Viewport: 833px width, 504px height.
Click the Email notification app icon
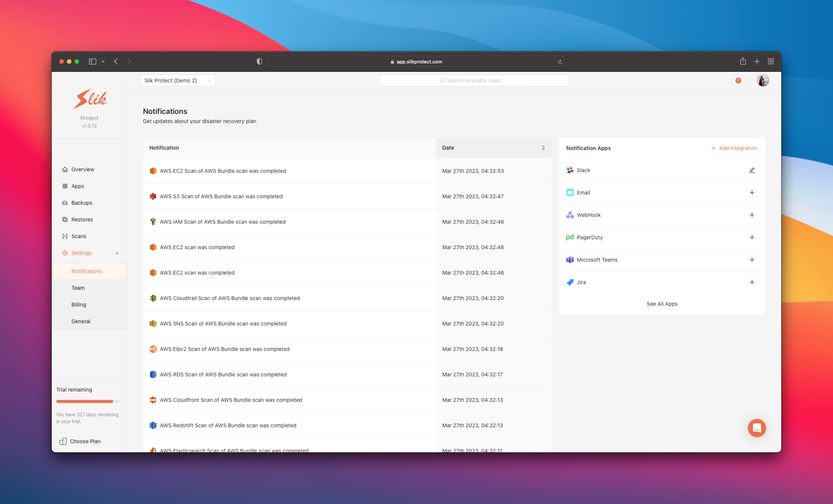coord(570,192)
